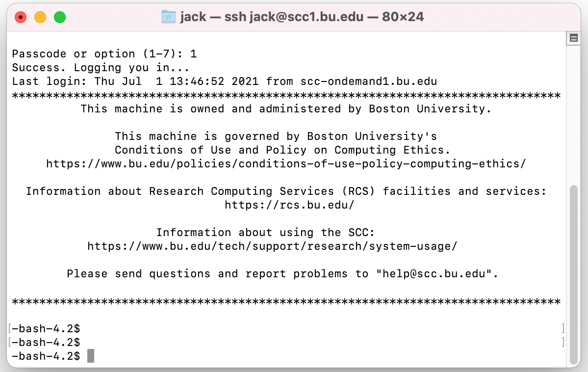Open the conditions-of-use-policy-computing-ethics URL
This screenshot has width=588, height=372.
point(286,163)
